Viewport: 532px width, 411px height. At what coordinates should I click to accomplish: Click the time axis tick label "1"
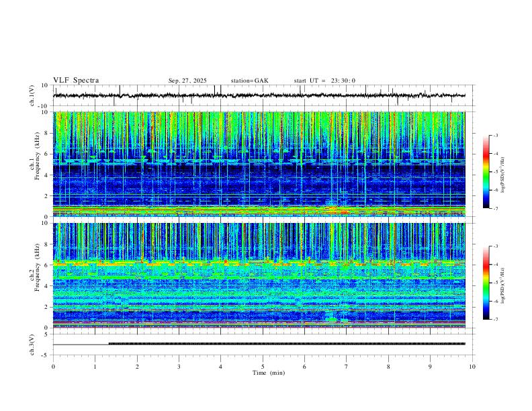click(95, 367)
